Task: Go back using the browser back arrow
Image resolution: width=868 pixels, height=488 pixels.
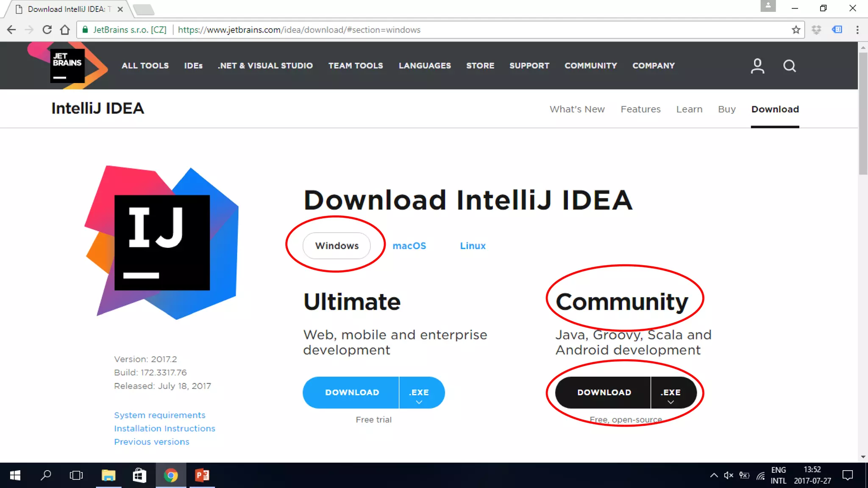Action: click(11, 30)
